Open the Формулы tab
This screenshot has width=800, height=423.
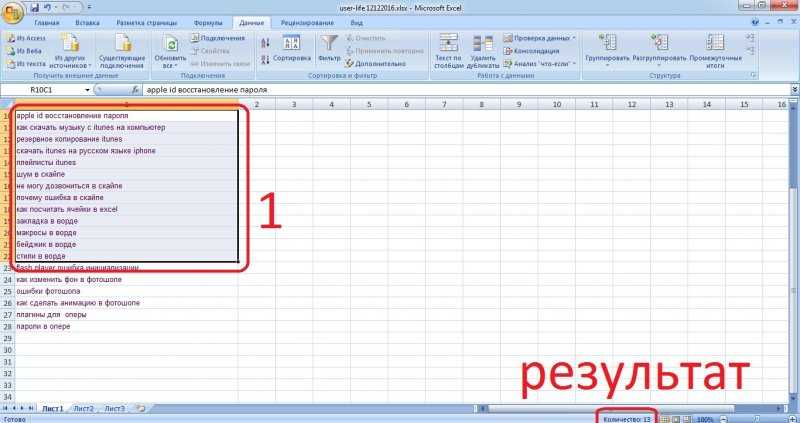click(208, 23)
